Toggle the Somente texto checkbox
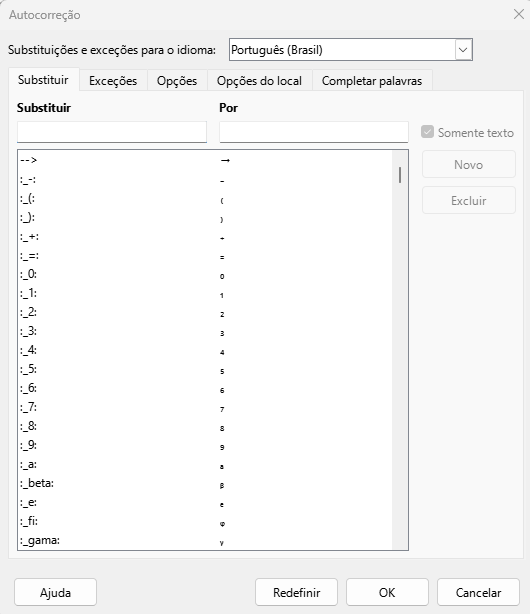 pos(427,132)
